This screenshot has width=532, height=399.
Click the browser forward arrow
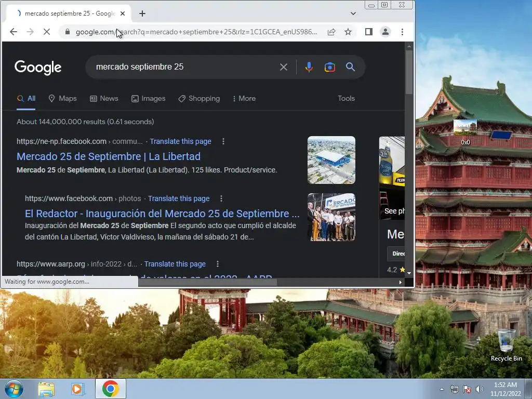pyautogui.click(x=30, y=32)
